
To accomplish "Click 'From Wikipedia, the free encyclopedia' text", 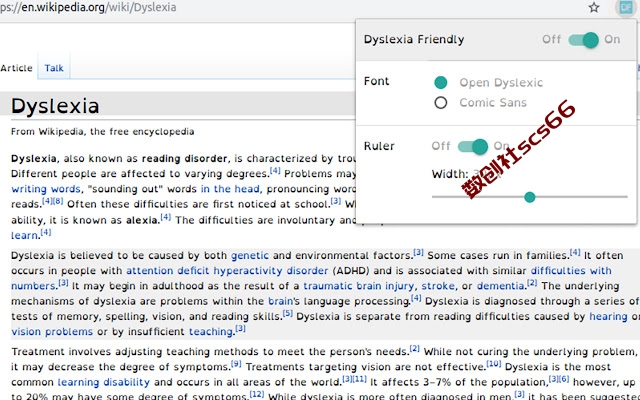I will (102, 132).
